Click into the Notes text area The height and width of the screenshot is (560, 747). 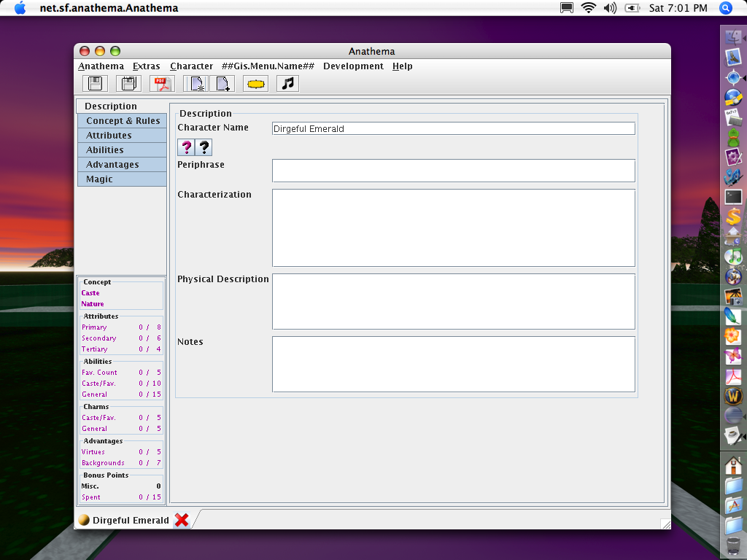454,365
